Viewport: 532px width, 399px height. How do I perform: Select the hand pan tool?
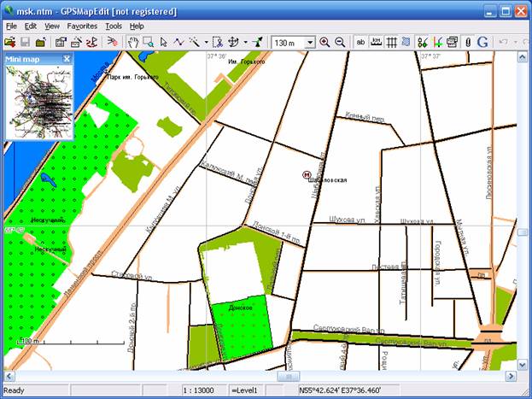[x=133, y=41]
